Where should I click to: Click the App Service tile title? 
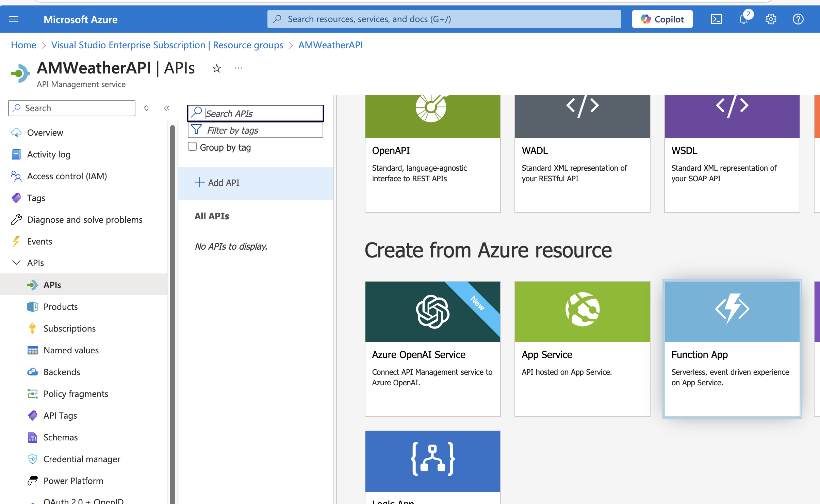coord(547,355)
